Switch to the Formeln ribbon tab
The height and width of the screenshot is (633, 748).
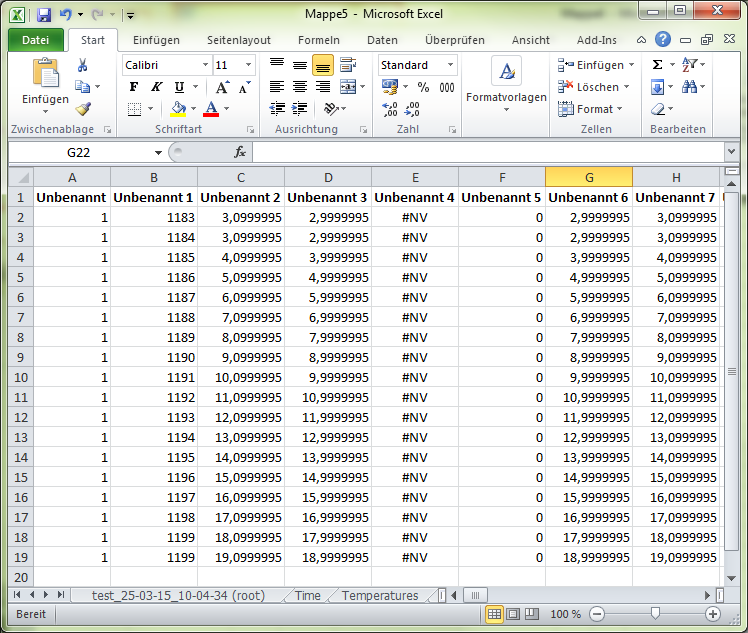(319, 40)
